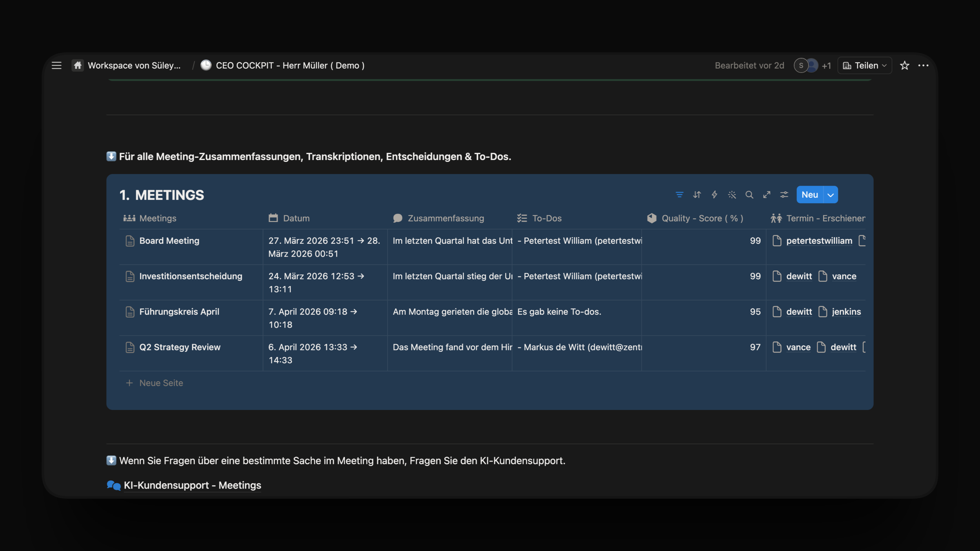Image resolution: width=980 pixels, height=551 pixels.
Task: Open Meetings database in full page
Action: pos(767,195)
